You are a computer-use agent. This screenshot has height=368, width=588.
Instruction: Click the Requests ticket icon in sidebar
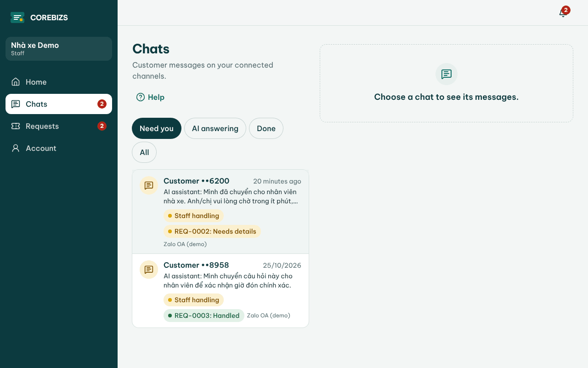click(16, 126)
